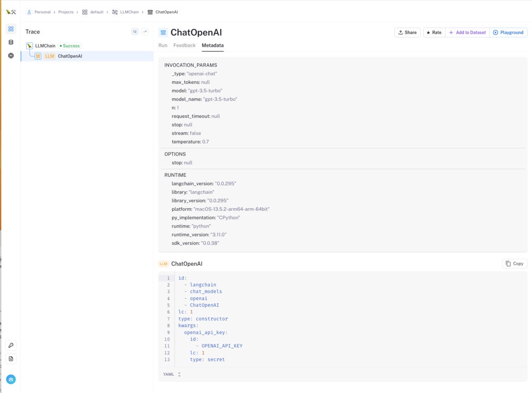Click the "- chat_models" code line
Screen dimensions: 532x393
tap(203, 292)
